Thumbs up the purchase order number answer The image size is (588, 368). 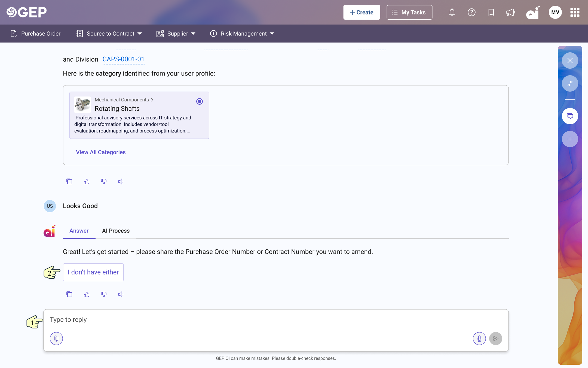click(x=87, y=294)
